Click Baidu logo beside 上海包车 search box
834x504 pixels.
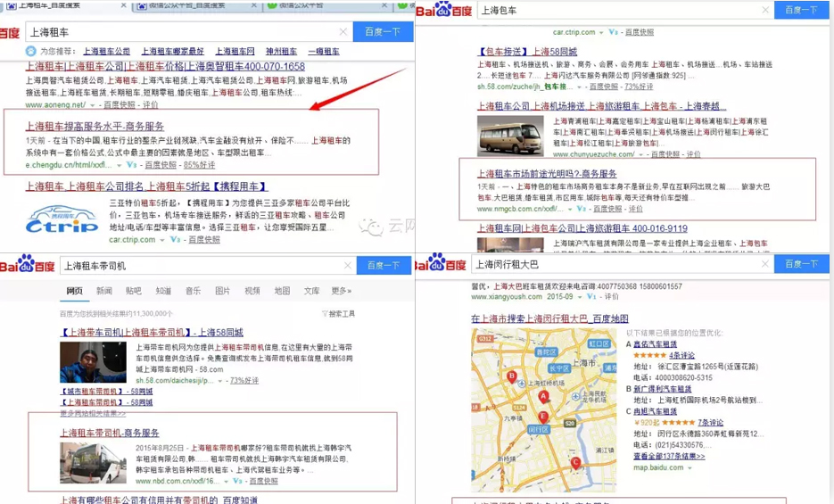[x=444, y=10]
